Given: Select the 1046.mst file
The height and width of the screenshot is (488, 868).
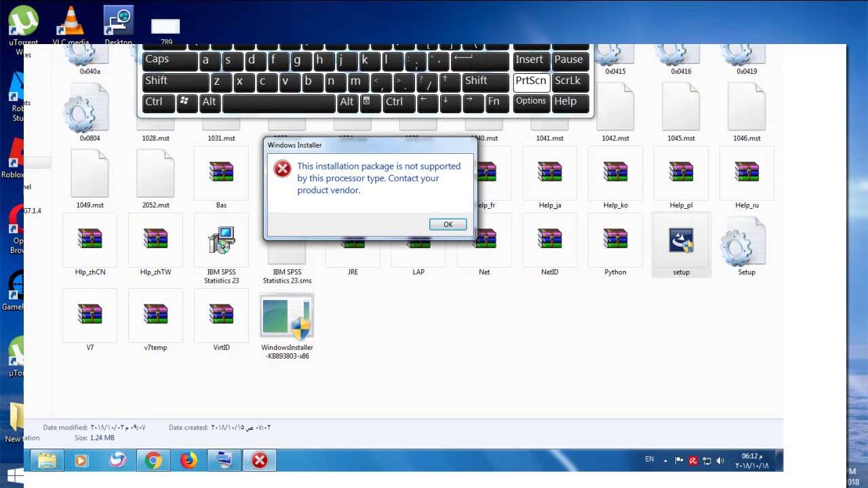Looking at the screenshot, I should coord(747,112).
